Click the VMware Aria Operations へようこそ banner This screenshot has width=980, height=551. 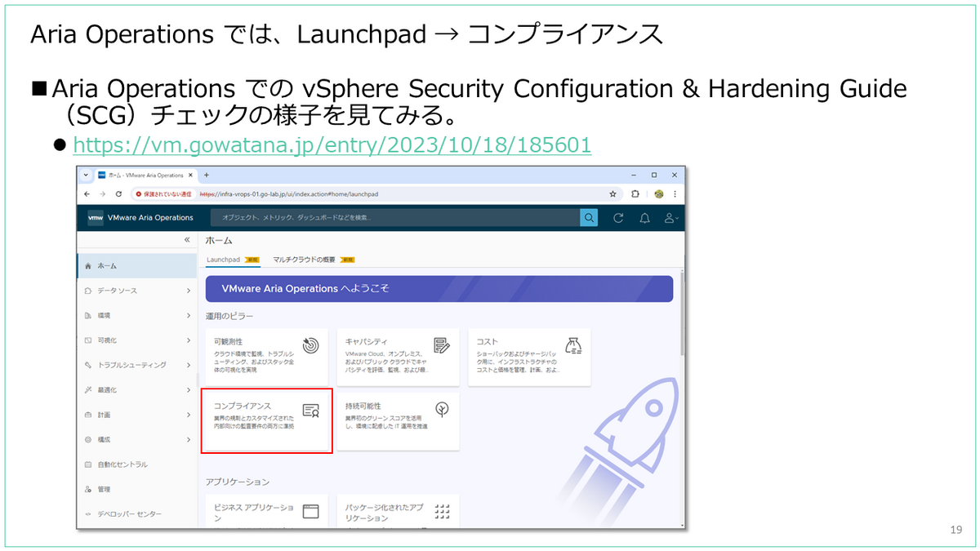(439, 289)
